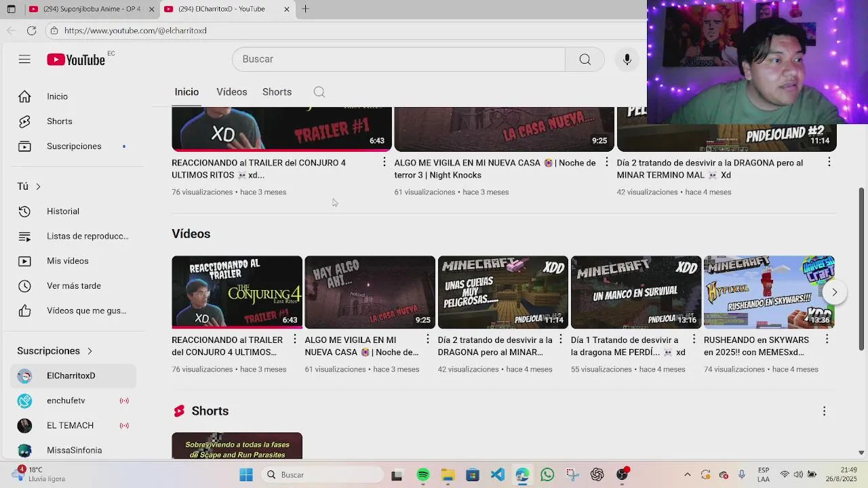
Task: Open Vídeos que me gustan
Action: pyautogui.click(x=73, y=310)
